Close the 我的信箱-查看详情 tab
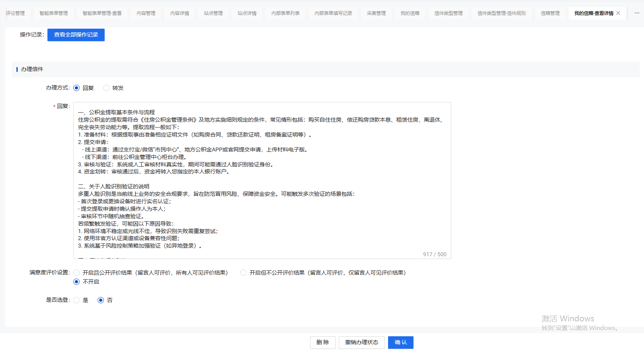 618,13
